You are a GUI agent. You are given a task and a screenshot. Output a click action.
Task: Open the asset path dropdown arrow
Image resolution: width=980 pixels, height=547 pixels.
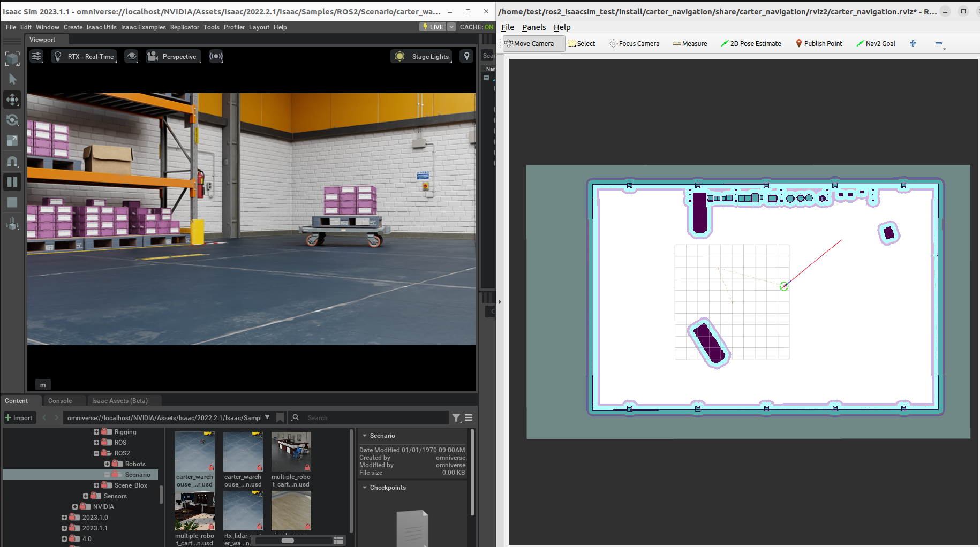tap(267, 417)
